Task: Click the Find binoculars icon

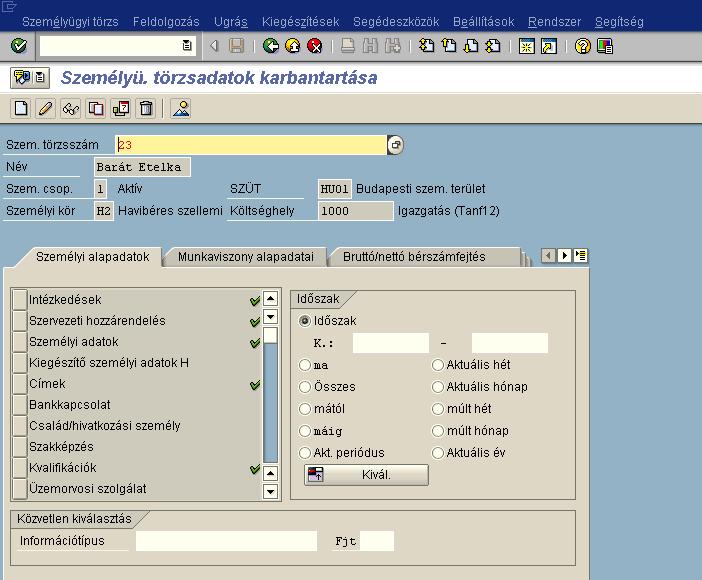Action: pos(370,46)
